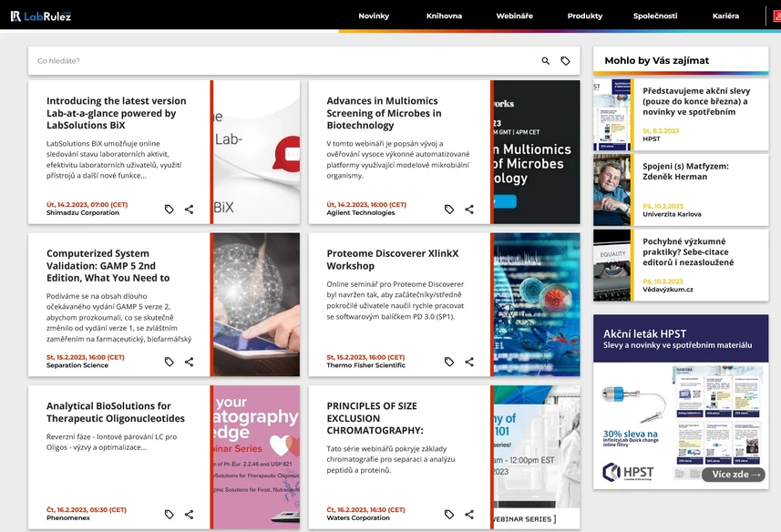Open 'Computerized System Validation: GAMP 5' title
Image resolution: width=781 pixels, height=532 pixels.
108,266
